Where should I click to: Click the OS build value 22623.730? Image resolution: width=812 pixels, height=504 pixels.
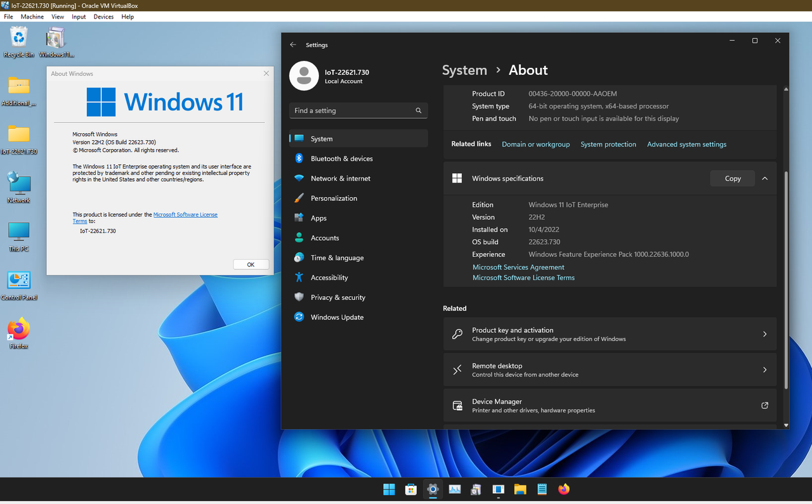(x=544, y=242)
